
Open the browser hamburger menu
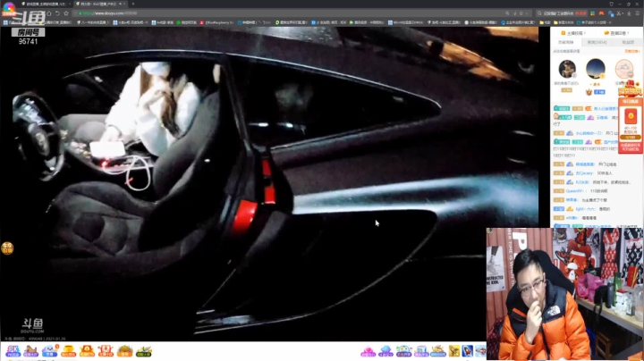(638, 13)
